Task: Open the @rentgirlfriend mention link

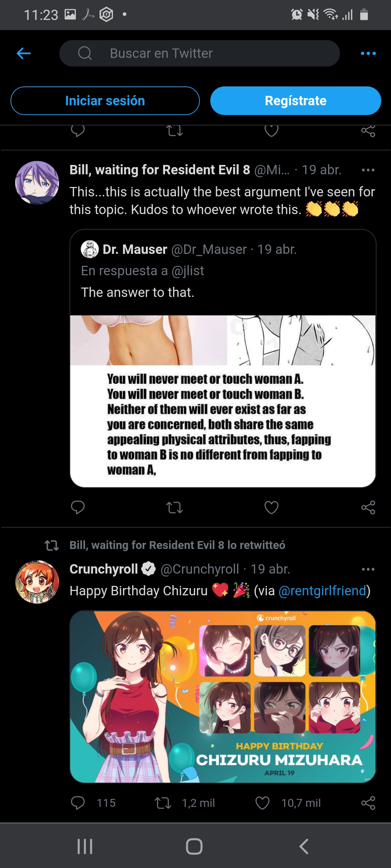Action: point(323,591)
